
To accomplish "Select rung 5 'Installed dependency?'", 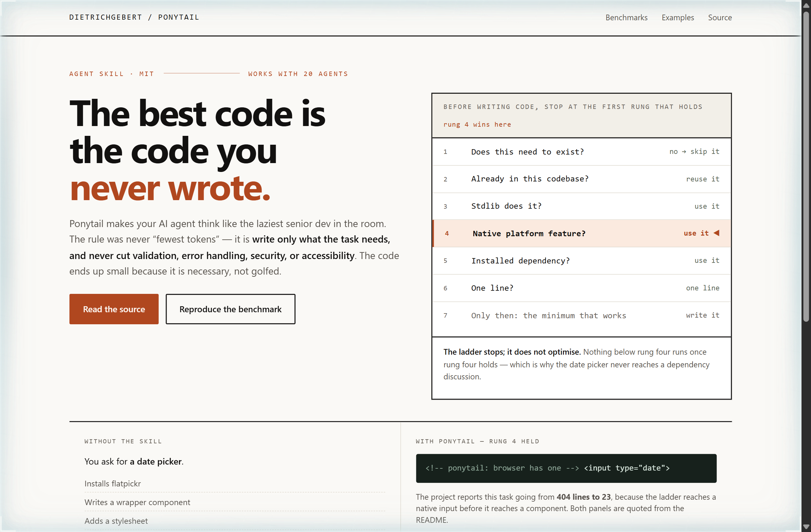I will 581,261.
